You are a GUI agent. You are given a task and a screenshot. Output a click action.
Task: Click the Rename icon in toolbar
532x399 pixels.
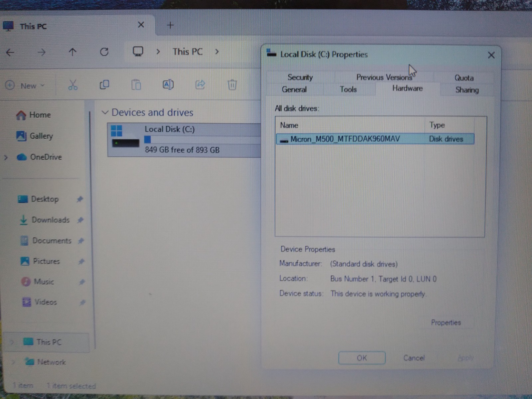(168, 84)
